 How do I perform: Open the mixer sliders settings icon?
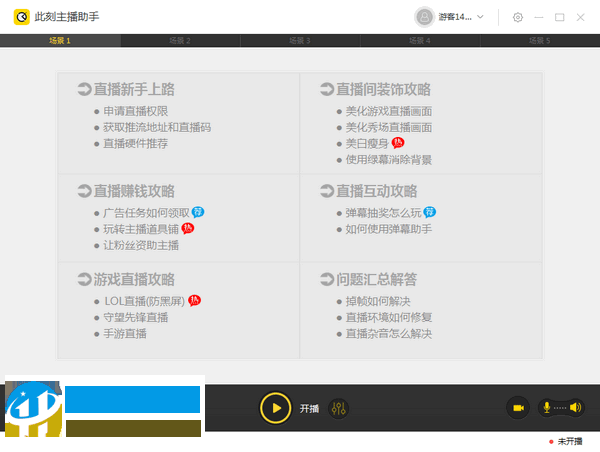(339, 408)
